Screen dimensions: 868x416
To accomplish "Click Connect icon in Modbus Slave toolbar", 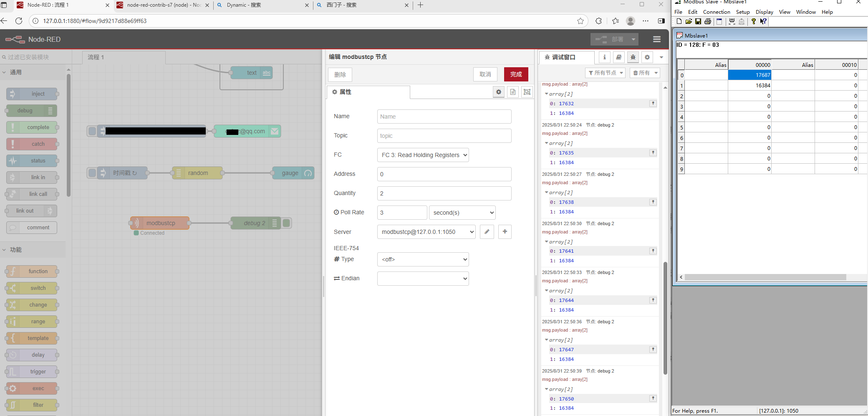I will 732,21.
